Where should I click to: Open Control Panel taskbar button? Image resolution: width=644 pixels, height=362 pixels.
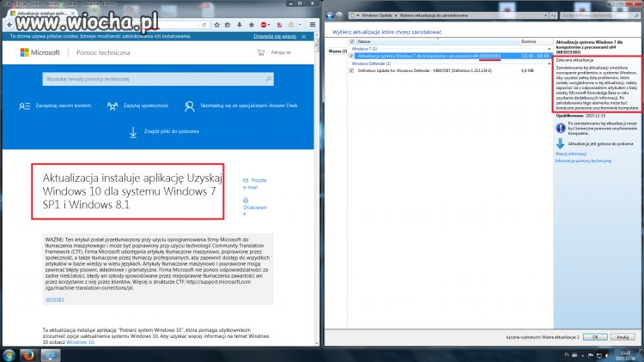tap(51, 355)
